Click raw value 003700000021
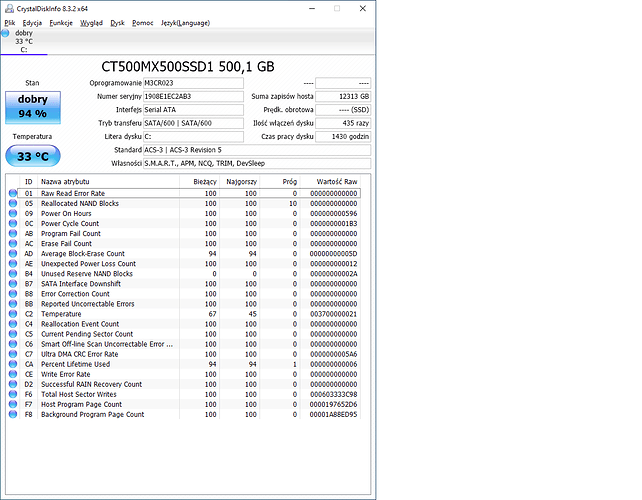 click(333, 314)
